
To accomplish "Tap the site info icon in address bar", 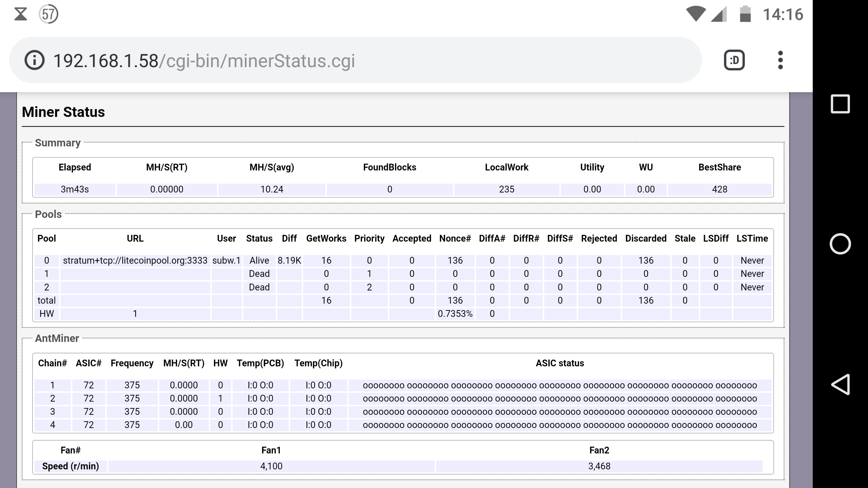I will point(34,60).
